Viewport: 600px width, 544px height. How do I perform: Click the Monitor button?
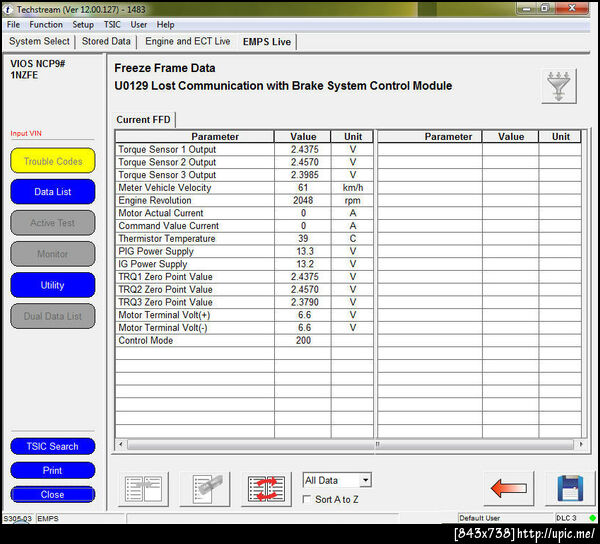(53, 254)
